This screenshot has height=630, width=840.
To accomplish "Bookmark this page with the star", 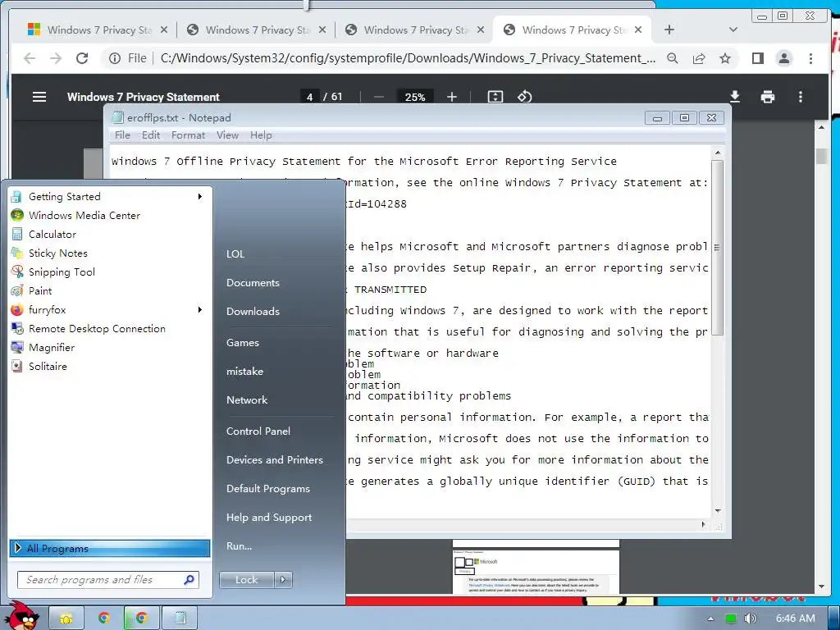I will click(725, 58).
